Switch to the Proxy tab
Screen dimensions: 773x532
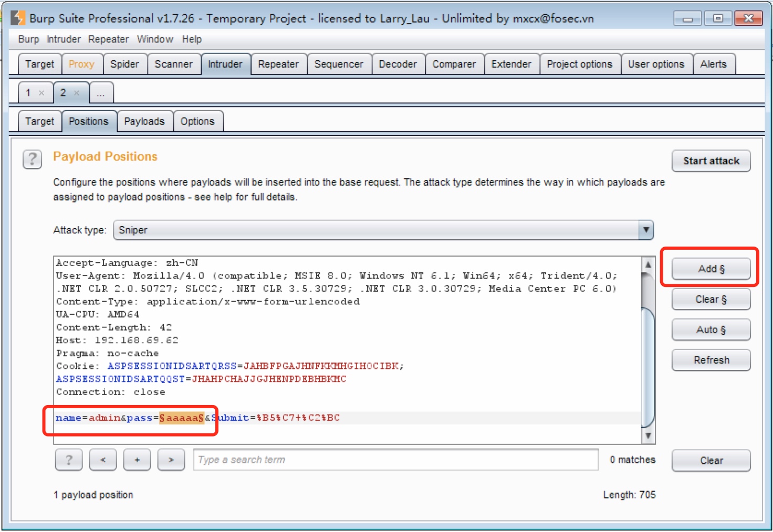tap(81, 64)
